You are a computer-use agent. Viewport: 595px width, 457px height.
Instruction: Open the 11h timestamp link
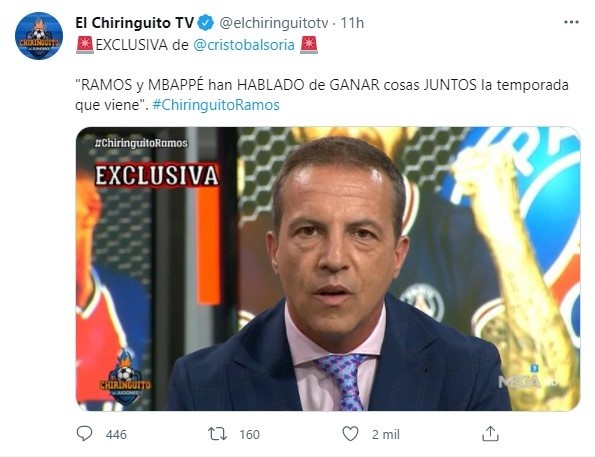[352, 23]
